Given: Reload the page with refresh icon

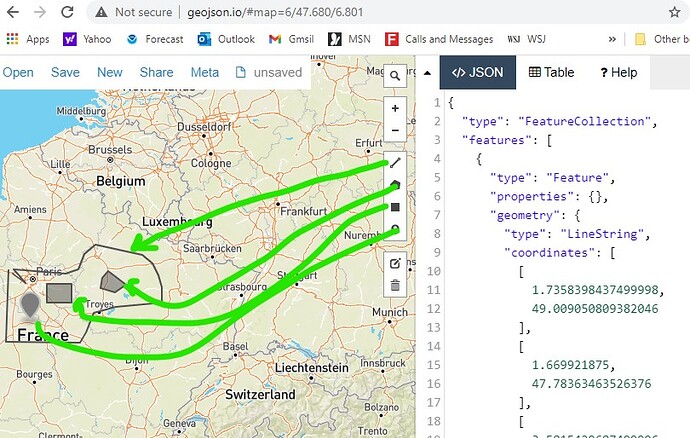Looking at the screenshot, I should tap(67, 12).
